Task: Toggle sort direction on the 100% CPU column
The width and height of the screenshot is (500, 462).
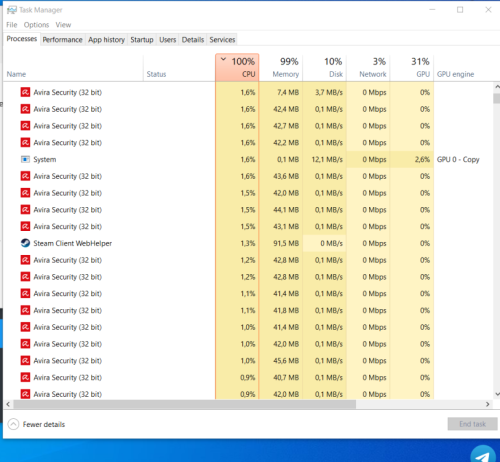Action: [237, 68]
